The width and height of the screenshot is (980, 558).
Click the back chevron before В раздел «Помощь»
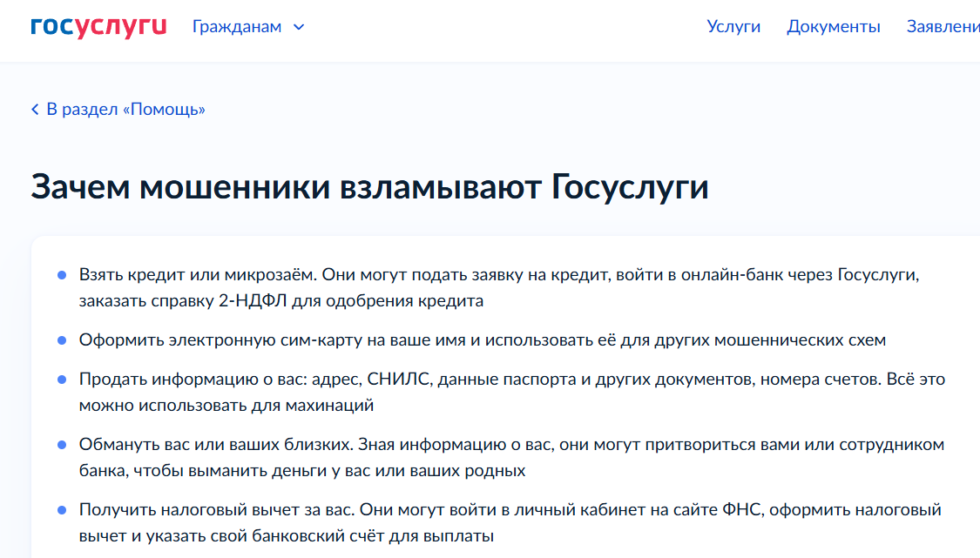35,109
